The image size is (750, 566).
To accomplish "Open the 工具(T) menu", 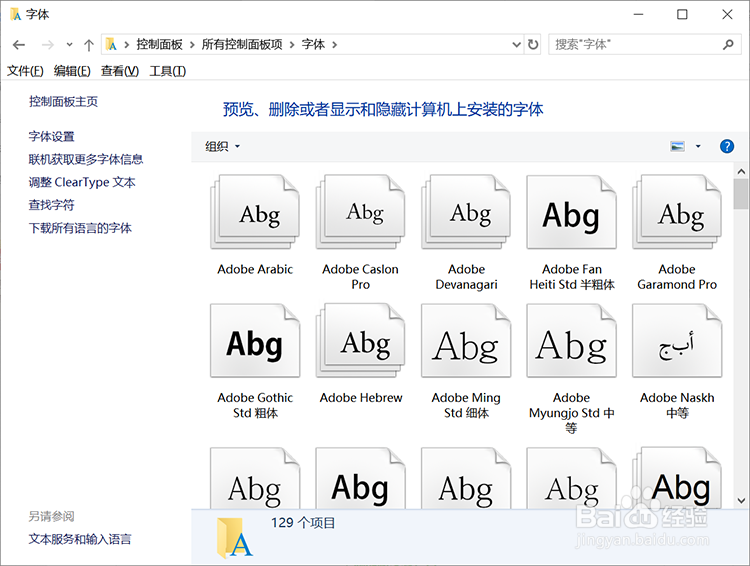I will pyautogui.click(x=167, y=71).
